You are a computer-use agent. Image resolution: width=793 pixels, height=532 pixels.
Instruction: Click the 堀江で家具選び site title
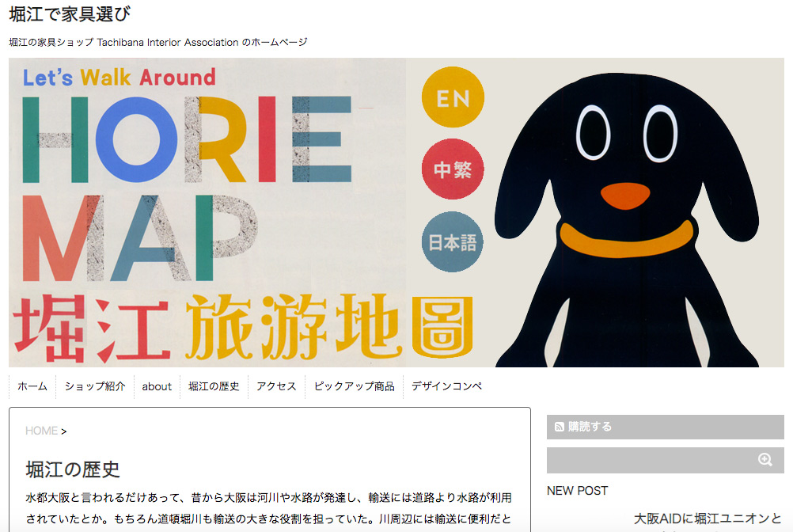coord(70,13)
